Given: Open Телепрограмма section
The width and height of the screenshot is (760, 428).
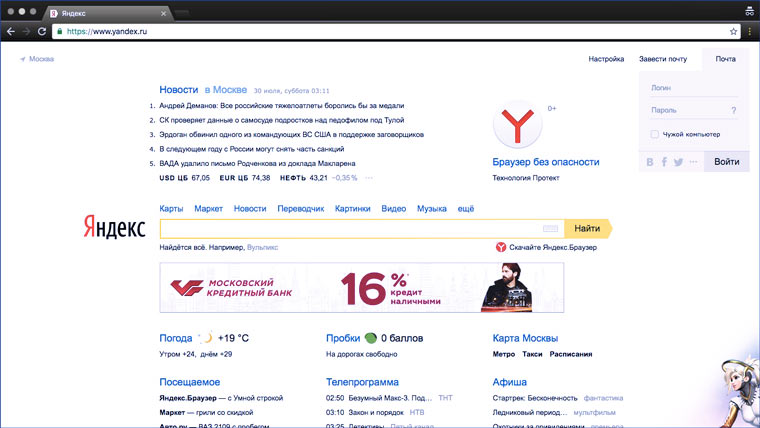Looking at the screenshot, I should pos(362,382).
